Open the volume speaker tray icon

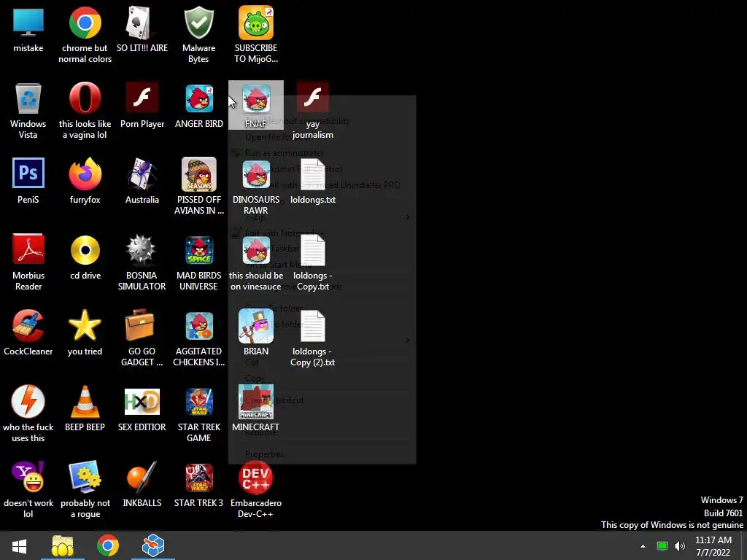680,546
